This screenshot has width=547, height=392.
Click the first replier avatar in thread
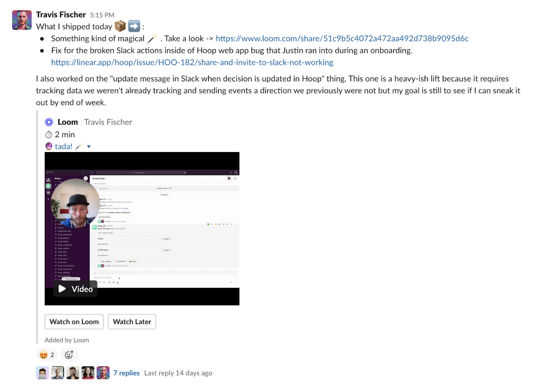(42, 373)
